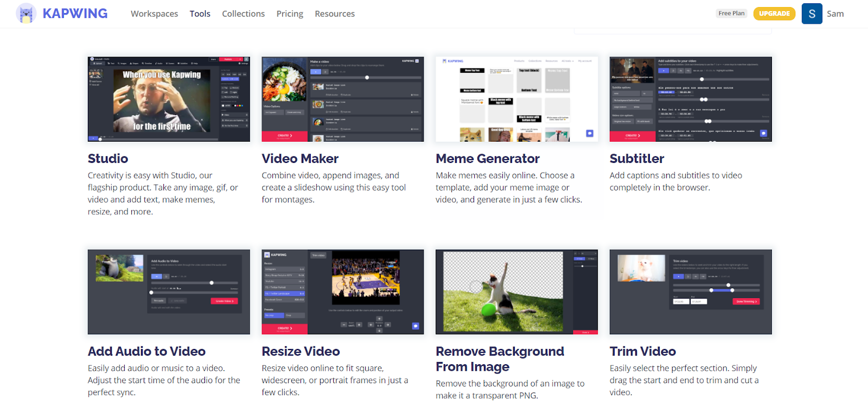Viewport: 868px width, 412px height.
Task: Open the Resize Video preview thumbnail
Action: tap(343, 292)
